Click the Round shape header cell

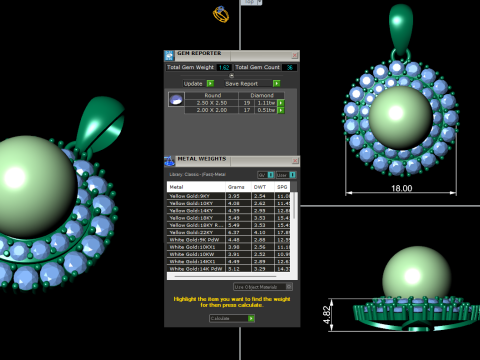pos(212,95)
